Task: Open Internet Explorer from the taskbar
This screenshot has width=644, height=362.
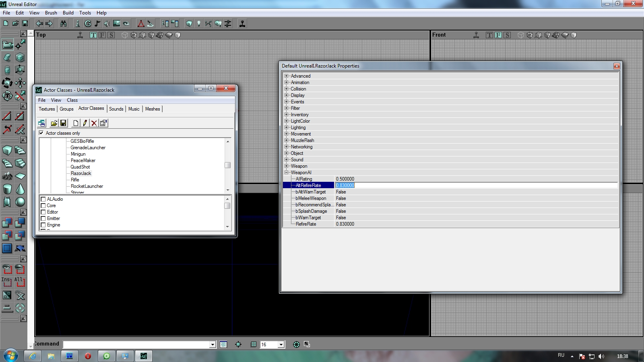Action: [33, 356]
